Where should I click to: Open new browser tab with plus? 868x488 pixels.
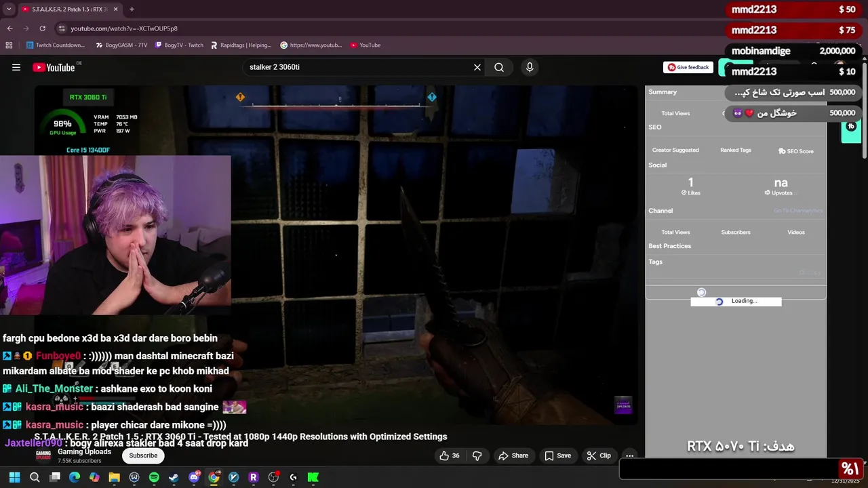132,9
